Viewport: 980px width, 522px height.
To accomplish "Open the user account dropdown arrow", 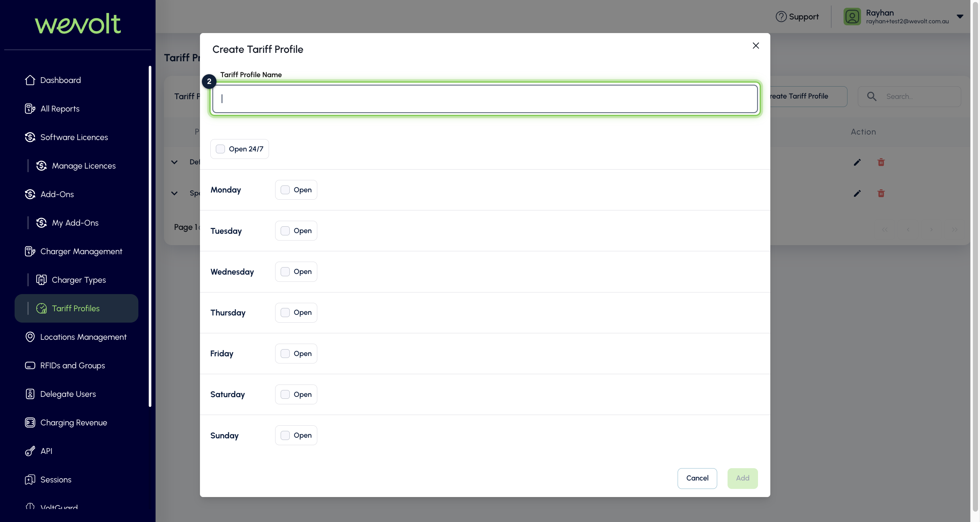I will 960,16.
